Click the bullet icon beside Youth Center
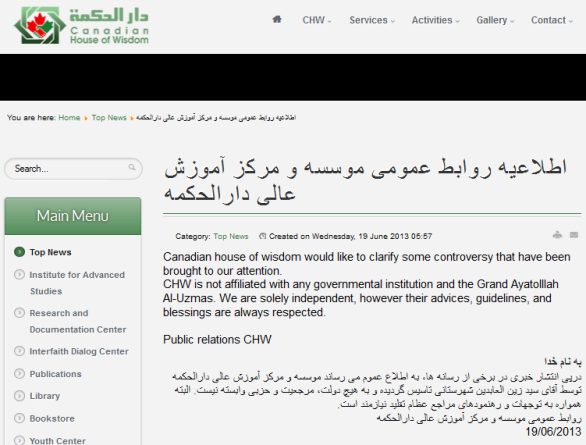This screenshot has width=586, height=445. pyautogui.click(x=19, y=441)
